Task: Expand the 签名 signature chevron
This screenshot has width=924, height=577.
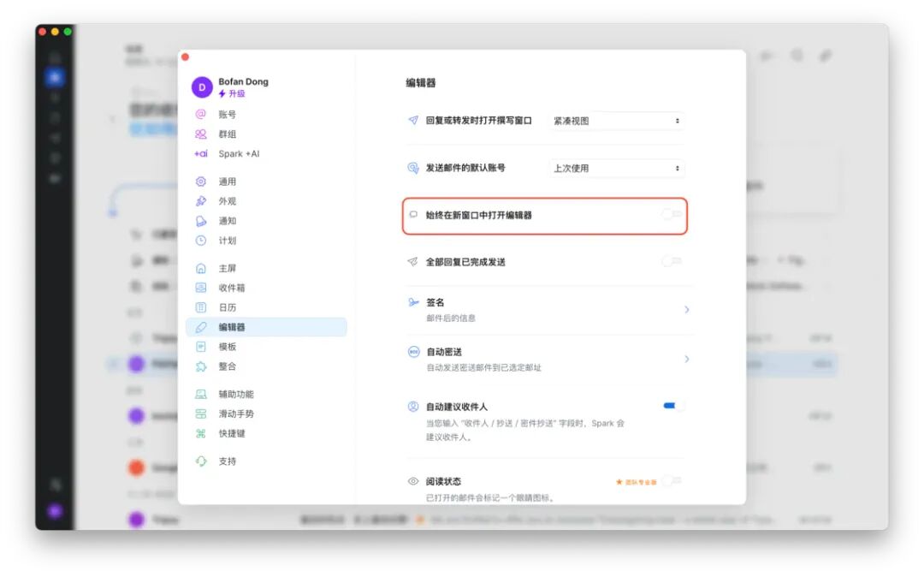Action: click(x=686, y=309)
